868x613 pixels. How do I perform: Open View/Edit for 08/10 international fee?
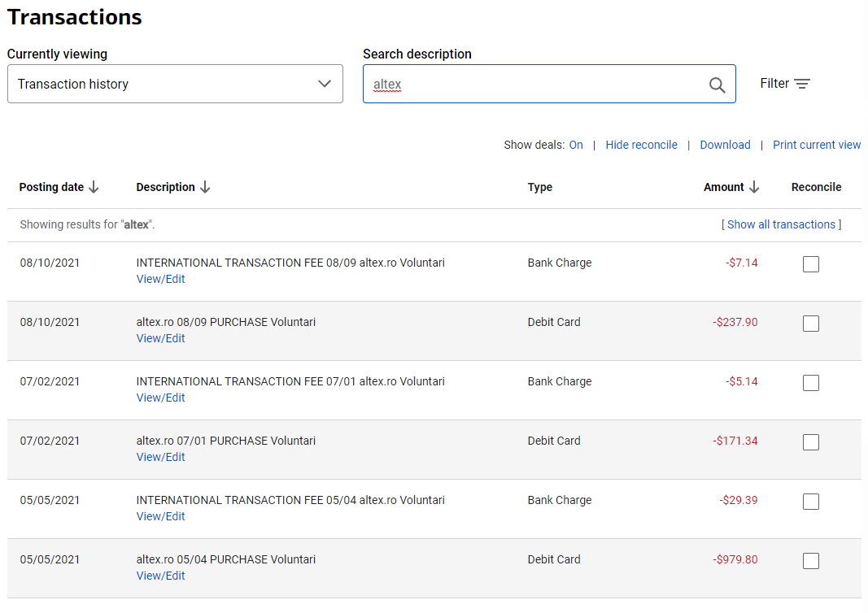[160, 279]
